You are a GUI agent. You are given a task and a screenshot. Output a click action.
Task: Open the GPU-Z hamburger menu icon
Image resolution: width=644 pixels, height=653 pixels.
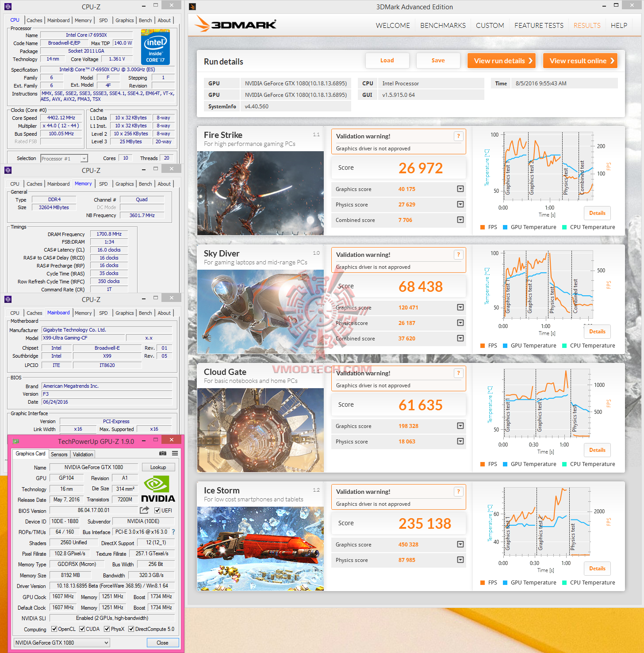(x=175, y=454)
